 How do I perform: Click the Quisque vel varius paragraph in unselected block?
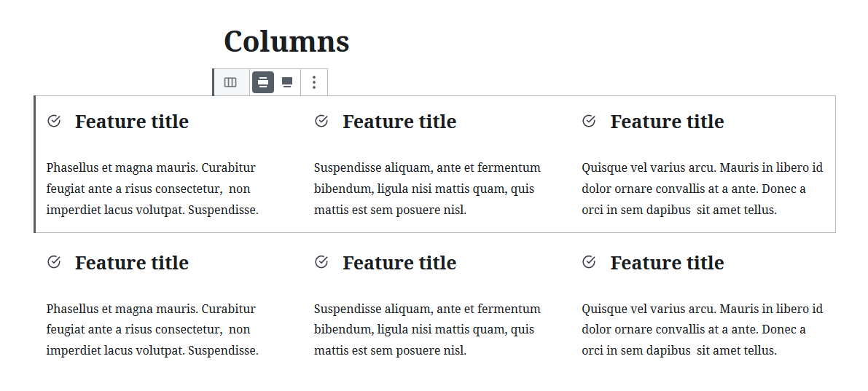703,330
